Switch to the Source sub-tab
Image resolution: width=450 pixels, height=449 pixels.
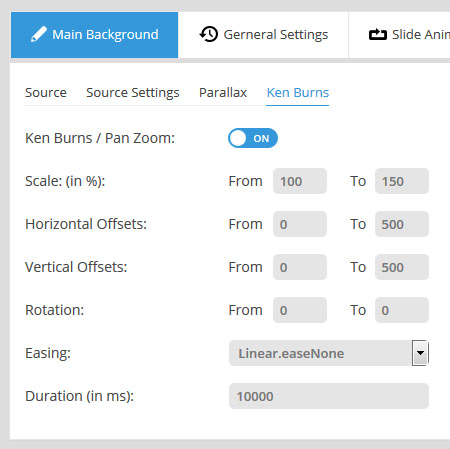(x=46, y=93)
